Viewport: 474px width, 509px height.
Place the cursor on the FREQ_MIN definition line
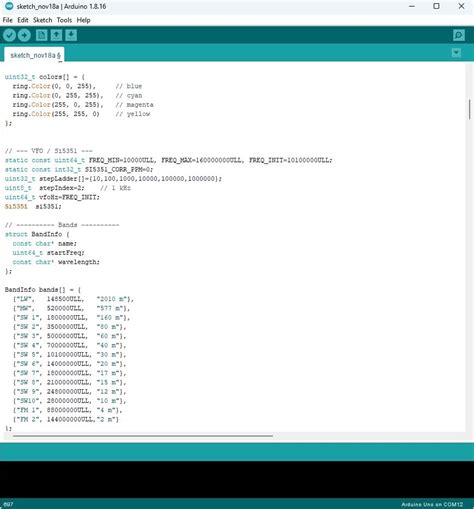pos(168,160)
